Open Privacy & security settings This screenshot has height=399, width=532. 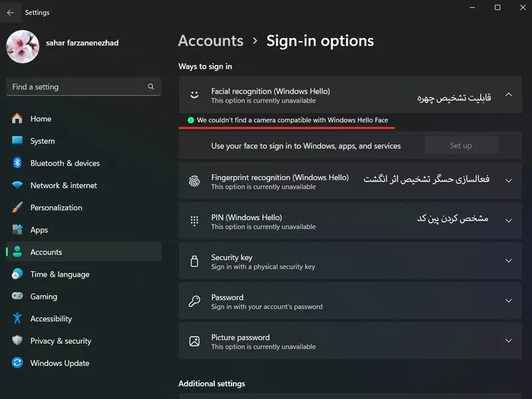pos(84,340)
